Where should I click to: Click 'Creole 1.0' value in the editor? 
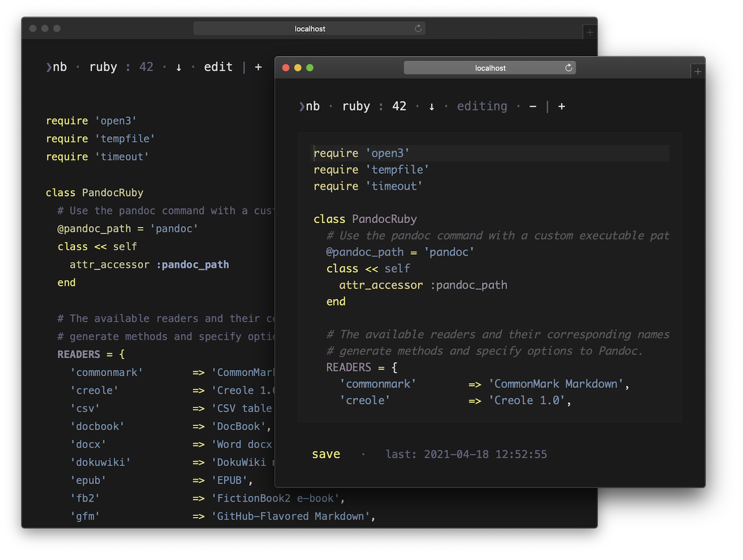point(528,401)
